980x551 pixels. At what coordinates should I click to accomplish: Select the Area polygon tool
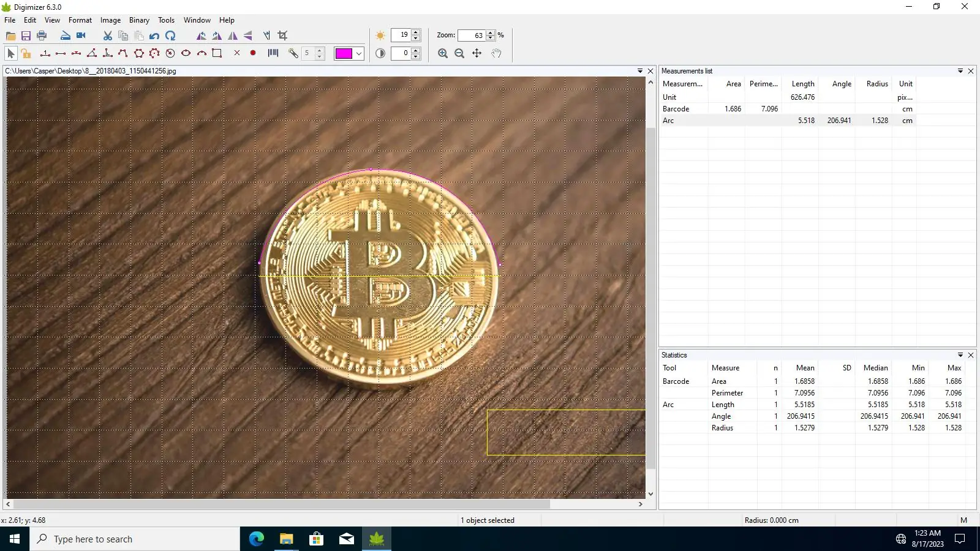click(x=139, y=53)
